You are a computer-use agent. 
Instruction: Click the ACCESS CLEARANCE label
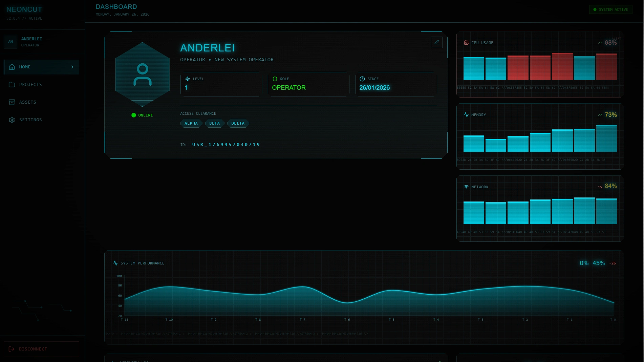pyautogui.click(x=198, y=113)
